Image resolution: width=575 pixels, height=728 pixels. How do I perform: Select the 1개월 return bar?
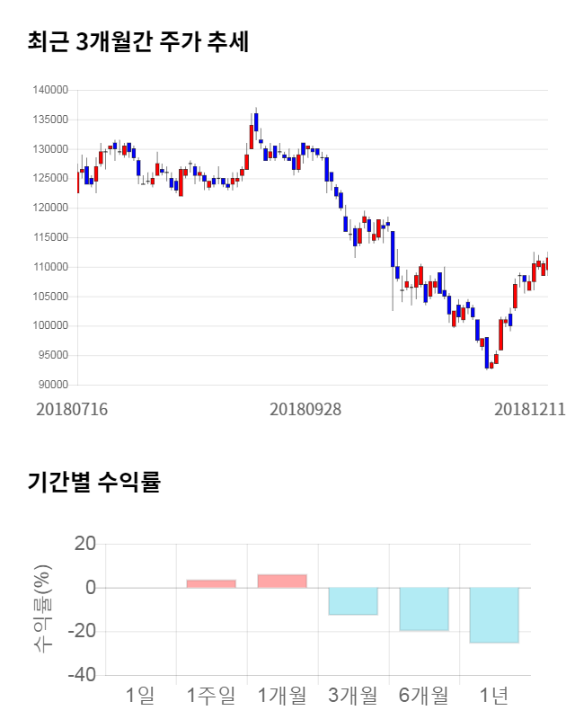[x=282, y=581]
